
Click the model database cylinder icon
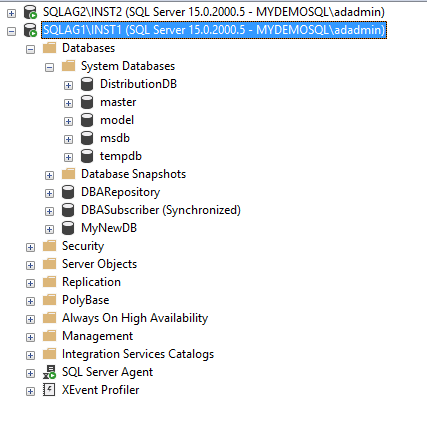pos(87,120)
